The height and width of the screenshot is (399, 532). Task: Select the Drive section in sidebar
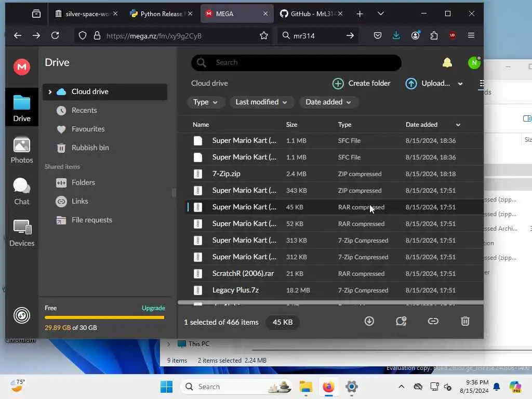pyautogui.click(x=22, y=108)
